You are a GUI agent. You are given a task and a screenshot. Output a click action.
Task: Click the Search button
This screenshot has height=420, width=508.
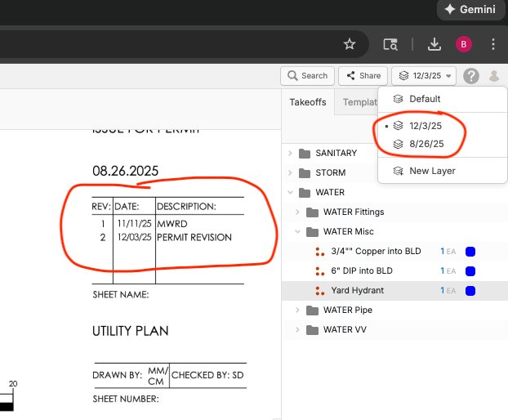coord(307,76)
